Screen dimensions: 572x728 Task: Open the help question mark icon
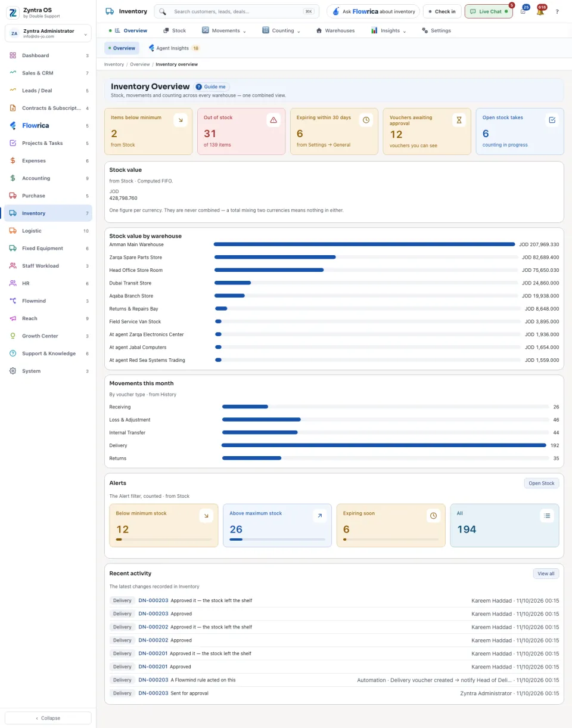(x=557, y=11)
